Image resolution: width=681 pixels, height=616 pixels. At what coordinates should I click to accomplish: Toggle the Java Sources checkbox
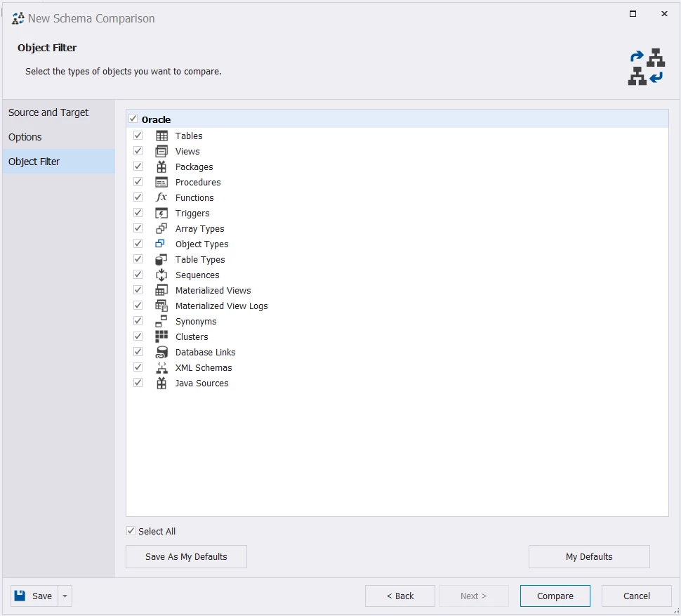[138, 383]
